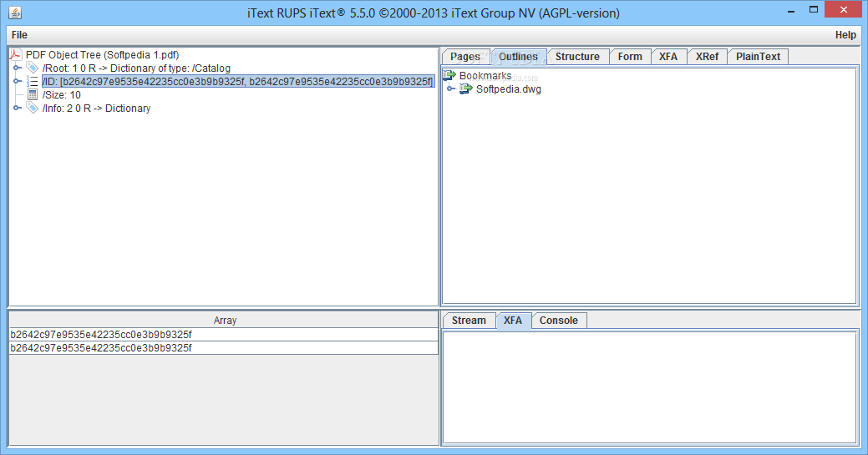Open the Help menu
This screenshot has height=455, width=868.
[x=845, y=35]
